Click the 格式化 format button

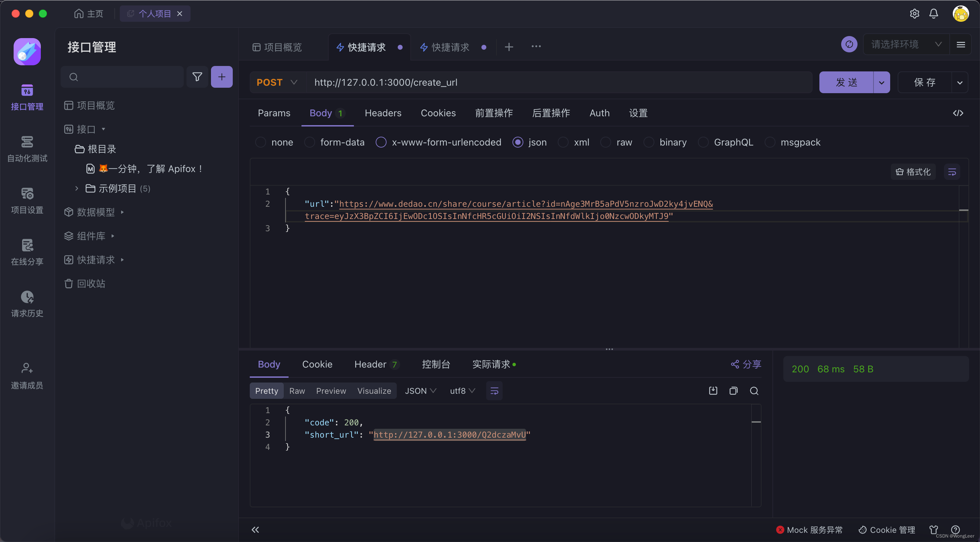(x=913, y=172)
